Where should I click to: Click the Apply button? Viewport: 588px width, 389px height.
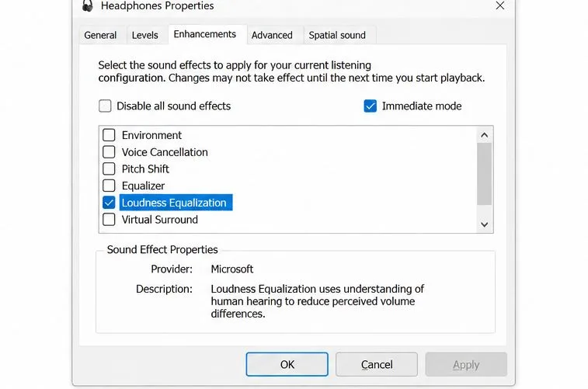(466, 364)
